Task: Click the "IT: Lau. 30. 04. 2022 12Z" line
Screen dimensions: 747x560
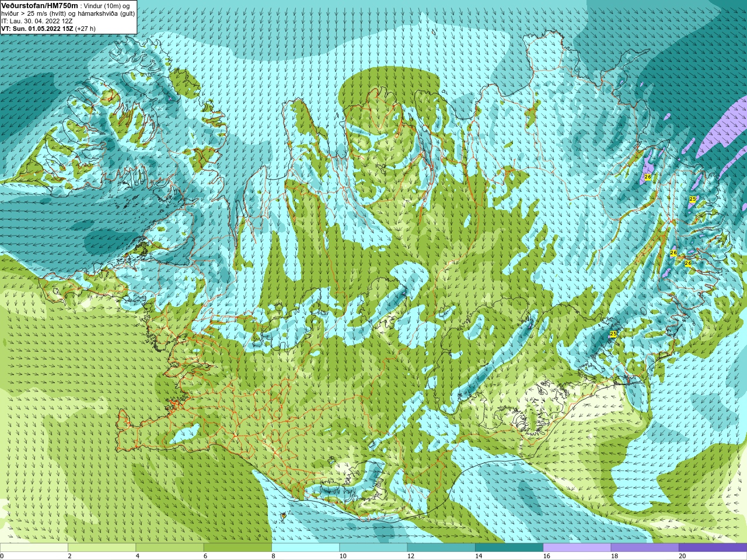Action: (x=37, y=21)
